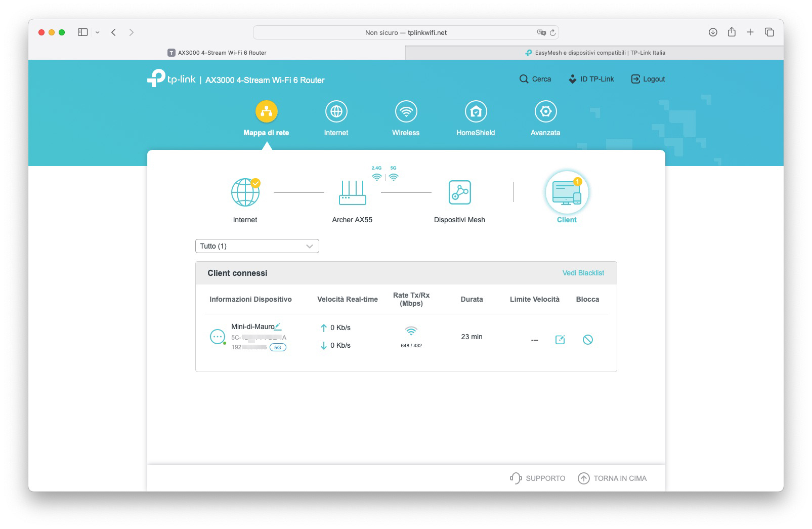Show Safari downloads
This screenshot has width=812, height=529.
coord(713,32)
